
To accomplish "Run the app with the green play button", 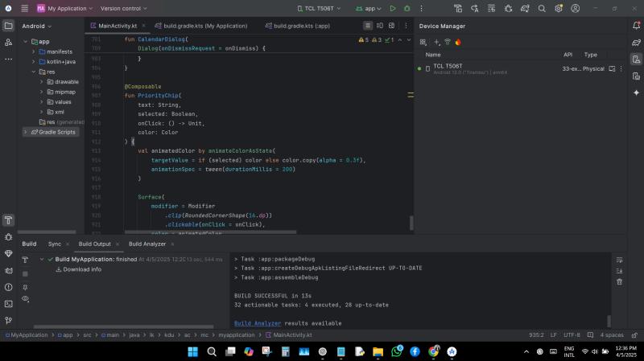I will (393, 9).
